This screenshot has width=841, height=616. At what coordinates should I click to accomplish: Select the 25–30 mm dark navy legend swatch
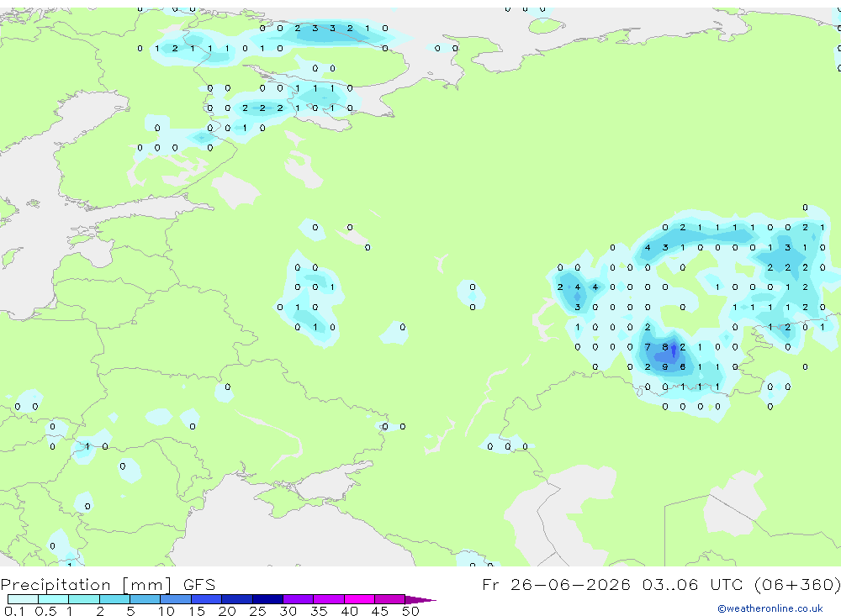pos(267,599)
